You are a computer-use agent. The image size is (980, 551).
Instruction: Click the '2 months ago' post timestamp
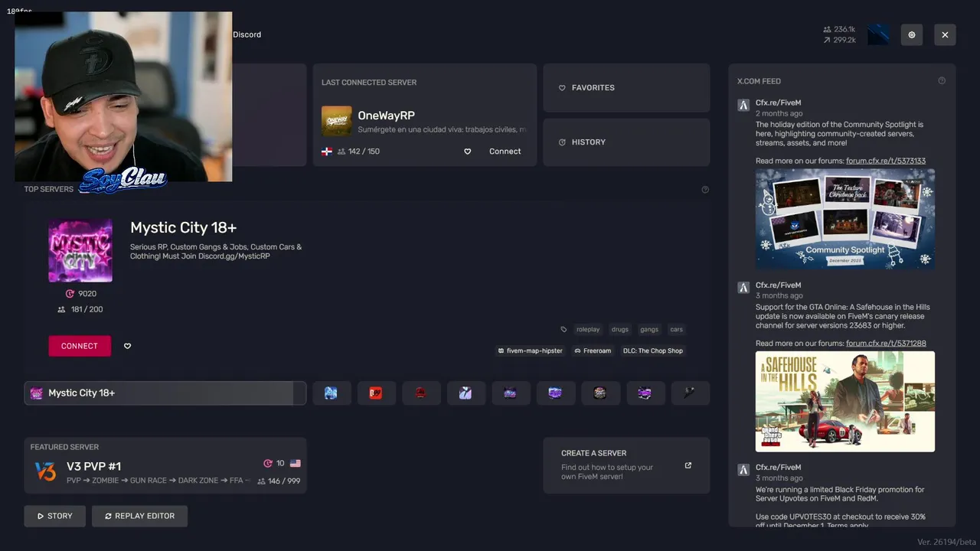click(x=778, y=114)
